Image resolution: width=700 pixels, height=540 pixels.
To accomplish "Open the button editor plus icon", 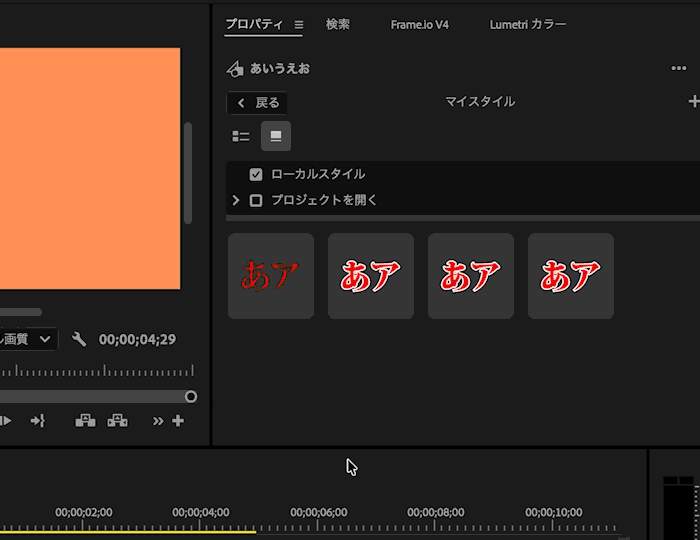I will (x=178, y=421).
